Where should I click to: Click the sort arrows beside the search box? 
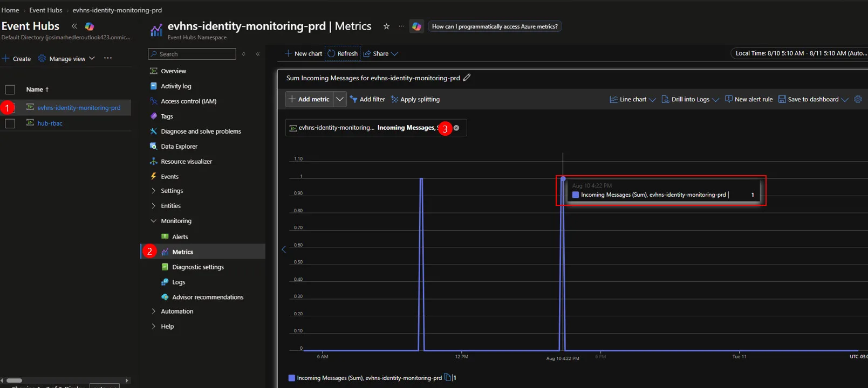coord(244,54)
